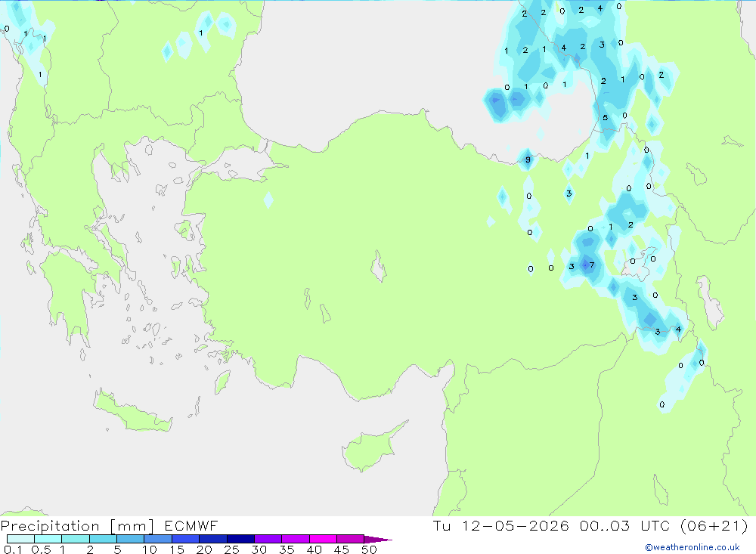Click the 20–25 mm legend color swatch
This screenshot has width=756, height=554.
click(213, 539)
